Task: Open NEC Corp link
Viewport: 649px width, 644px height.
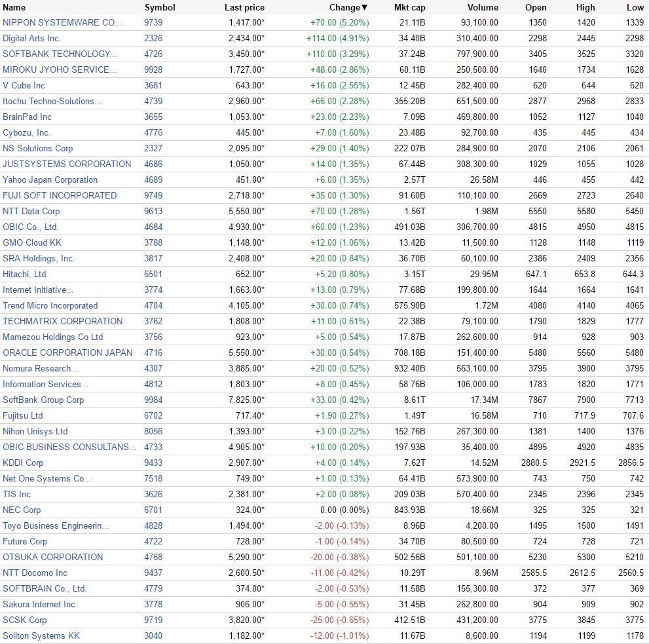Action: tap(22, 510)
